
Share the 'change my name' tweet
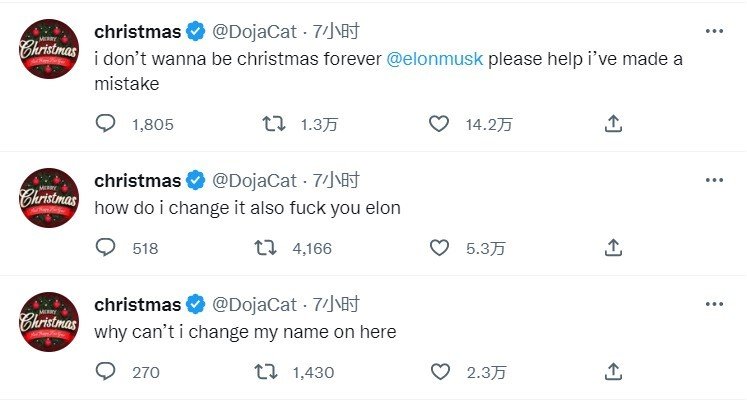point(614,372)
